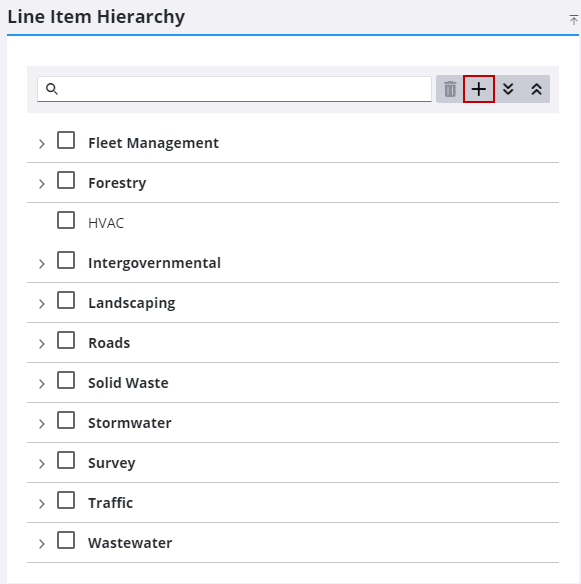
Task: Select the Roads checkbox
Action: (66, 340)
